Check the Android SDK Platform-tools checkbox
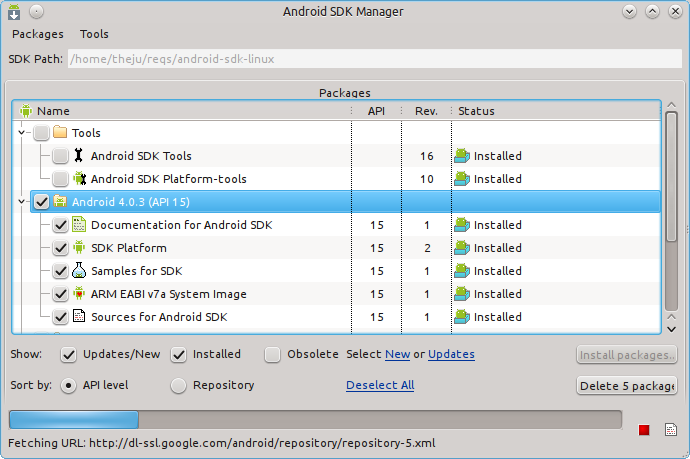This screenshot has height=459, width=690. [x=60, y=178]
